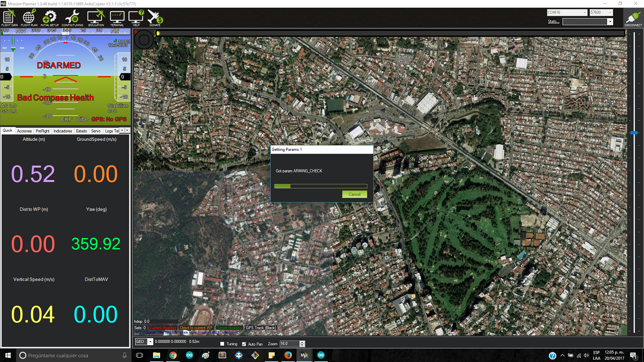Switch to the PreFlight tab
This screenshot has height=362, width=644.
(43, 131)
